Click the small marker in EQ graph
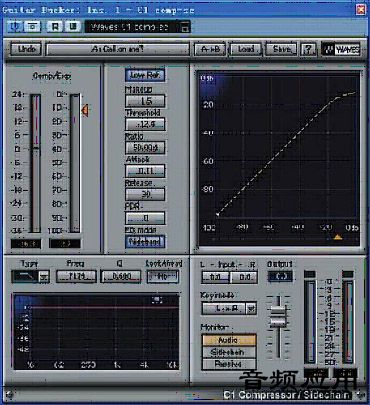This screenshot has width=370, height=405. [156, 300]
